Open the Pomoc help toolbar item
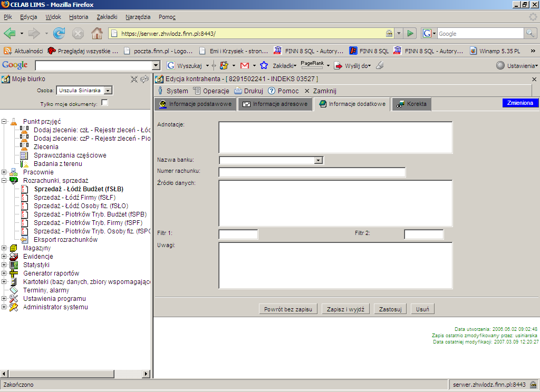 pyautogui.click(x=283, y=91)
